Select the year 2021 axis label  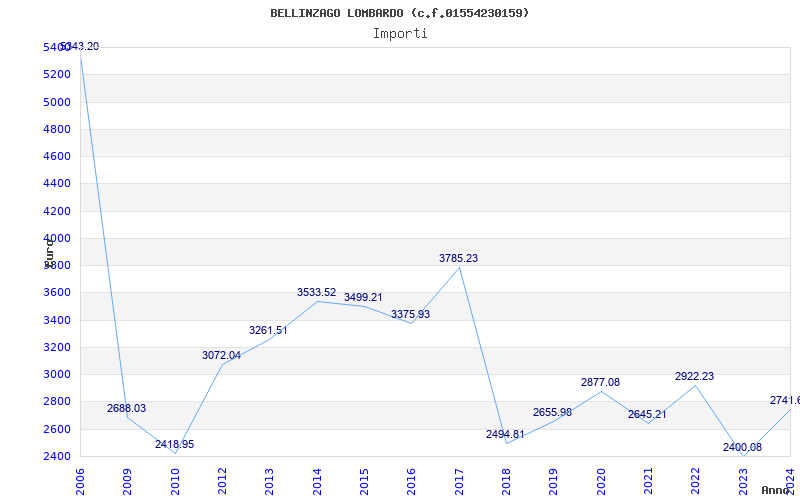coord(648,482)
